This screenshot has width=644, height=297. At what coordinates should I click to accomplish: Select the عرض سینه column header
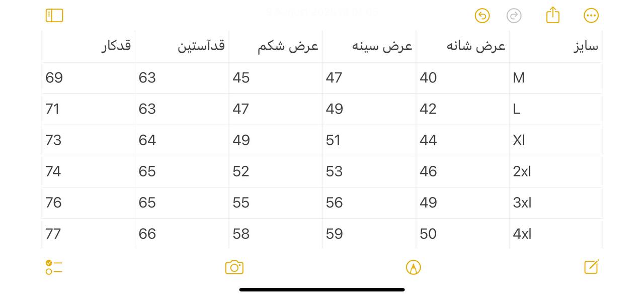coord(369,46)
